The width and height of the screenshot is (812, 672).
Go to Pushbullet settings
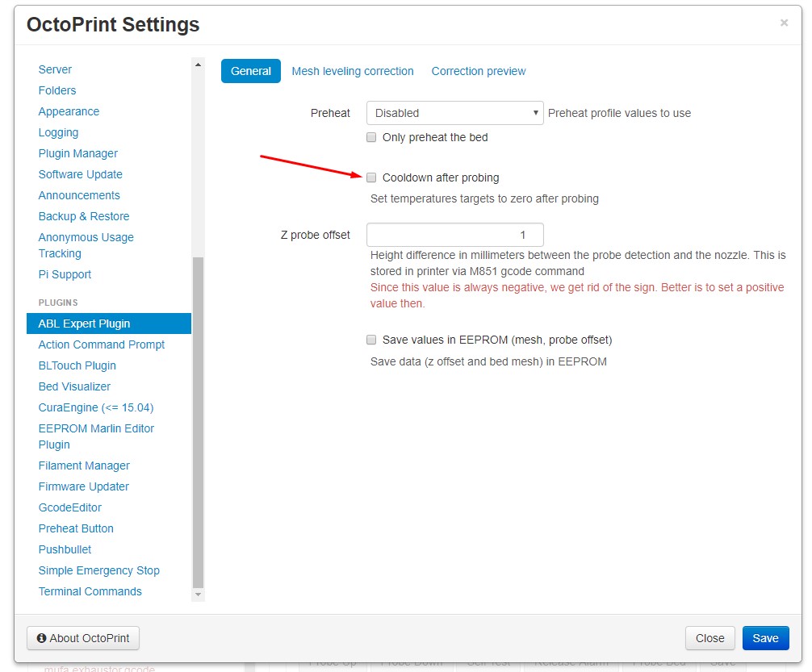(65, 549)
